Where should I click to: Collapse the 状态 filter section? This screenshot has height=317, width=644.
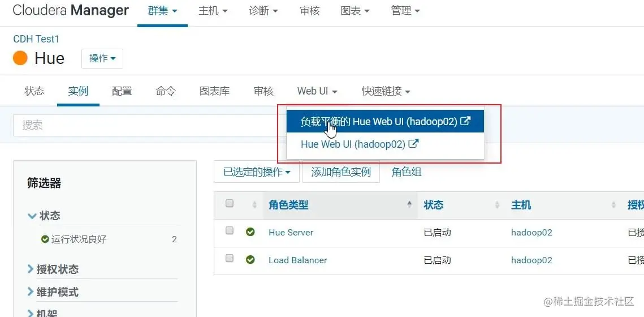click(44, 216)
